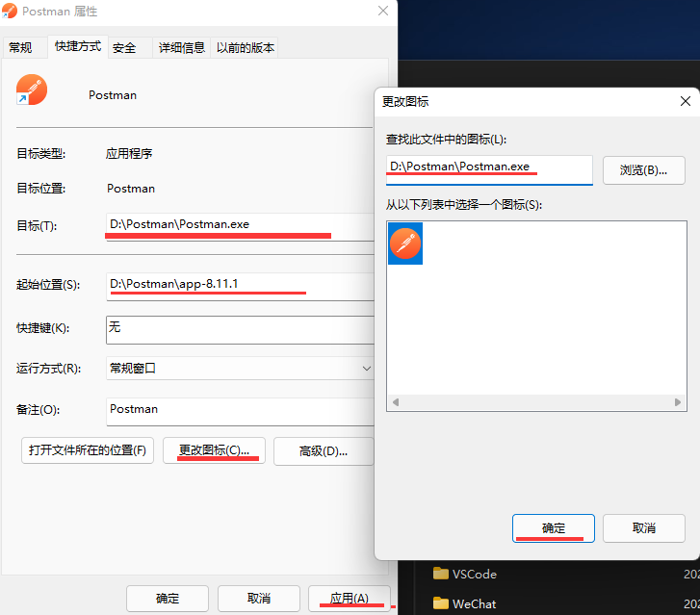Click the 查找此文件中的图标(L) label
700x615 pixels.
coord(446,140)
